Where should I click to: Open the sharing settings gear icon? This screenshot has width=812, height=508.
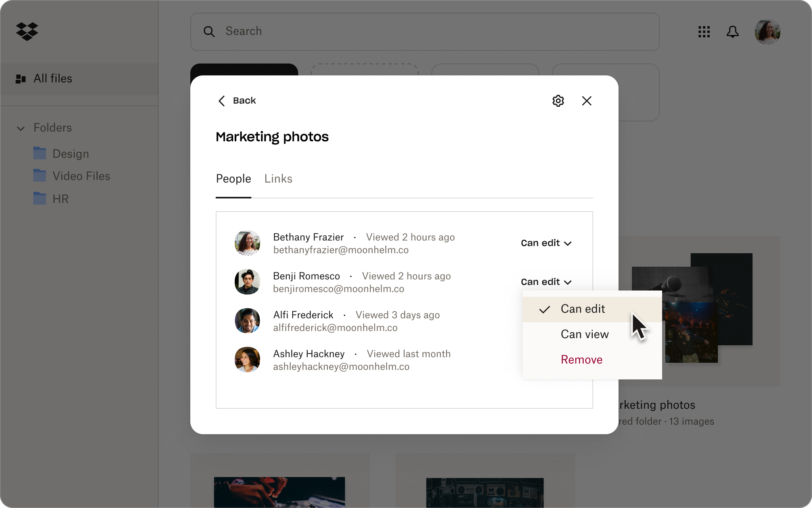tap(558, 101)
